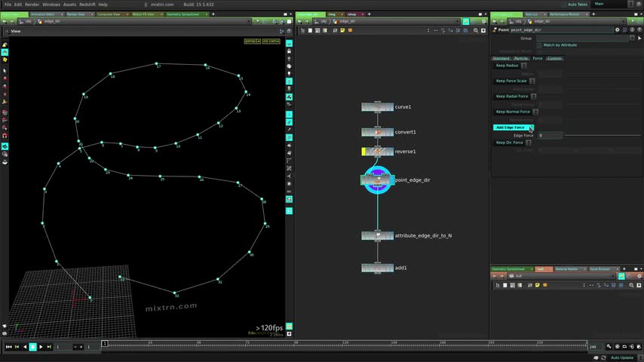The width and height of the screenshot is (644, 362).
Task: Toggle the Auto Takes checkbox
Action: coord(563,5)
